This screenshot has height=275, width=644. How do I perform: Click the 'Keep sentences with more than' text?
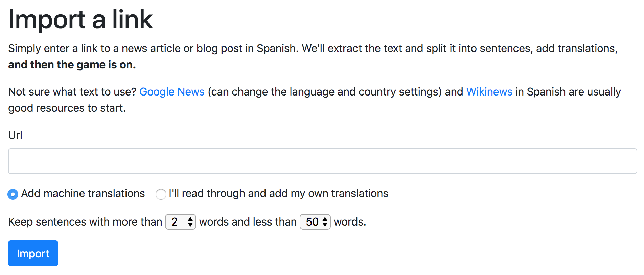[85, 222]
